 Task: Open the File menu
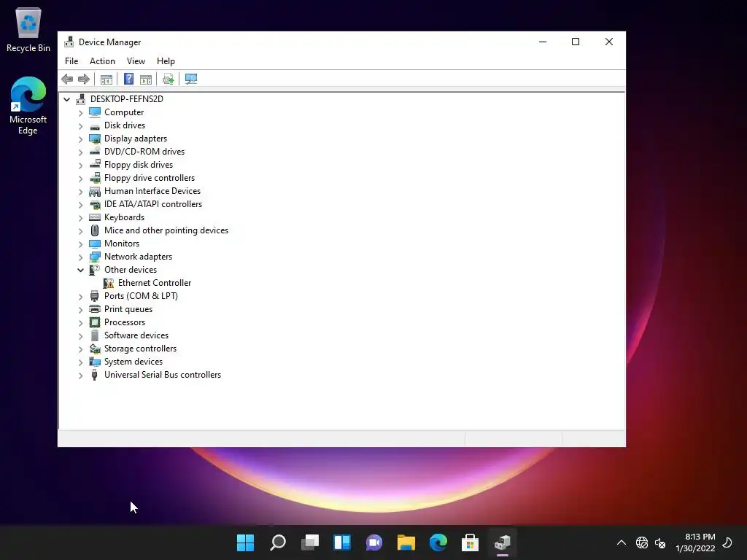[x=71, y=61]
